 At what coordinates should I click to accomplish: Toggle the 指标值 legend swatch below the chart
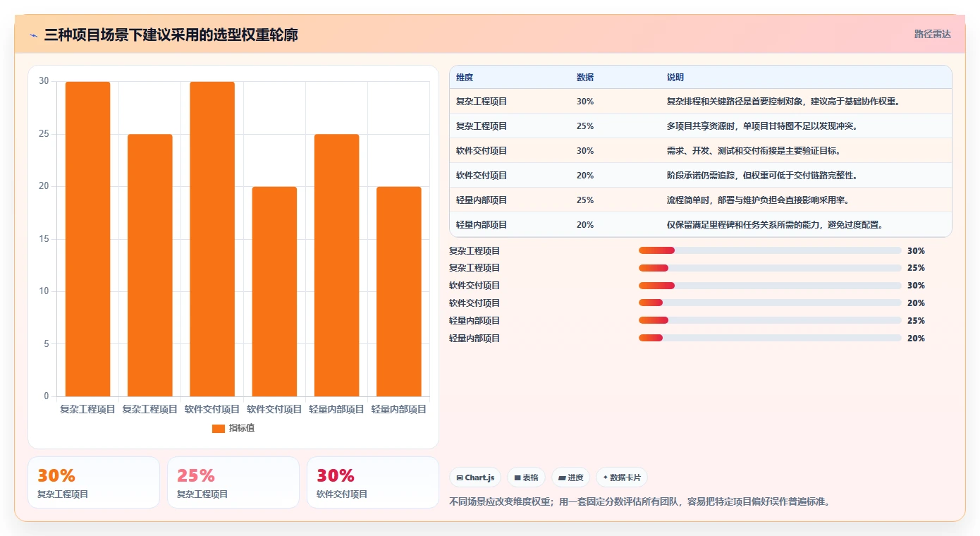tap(219, 428)
